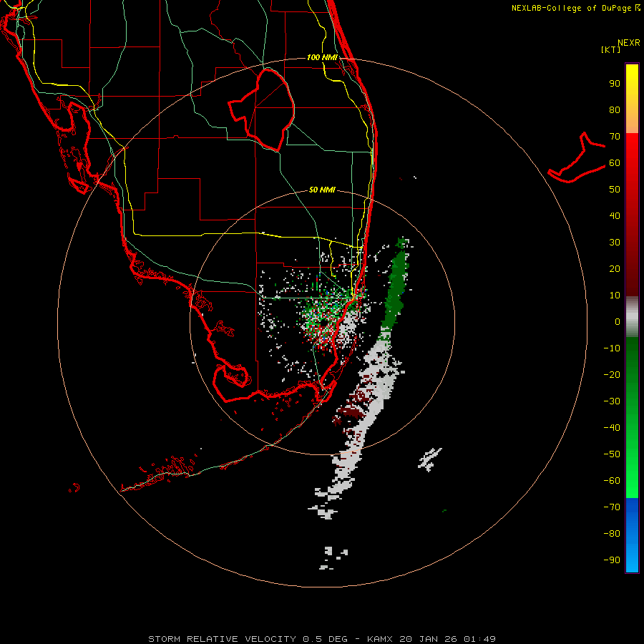Click the Grand Bahama island outline
The image size is (644, 644).
tap(577, 158)
